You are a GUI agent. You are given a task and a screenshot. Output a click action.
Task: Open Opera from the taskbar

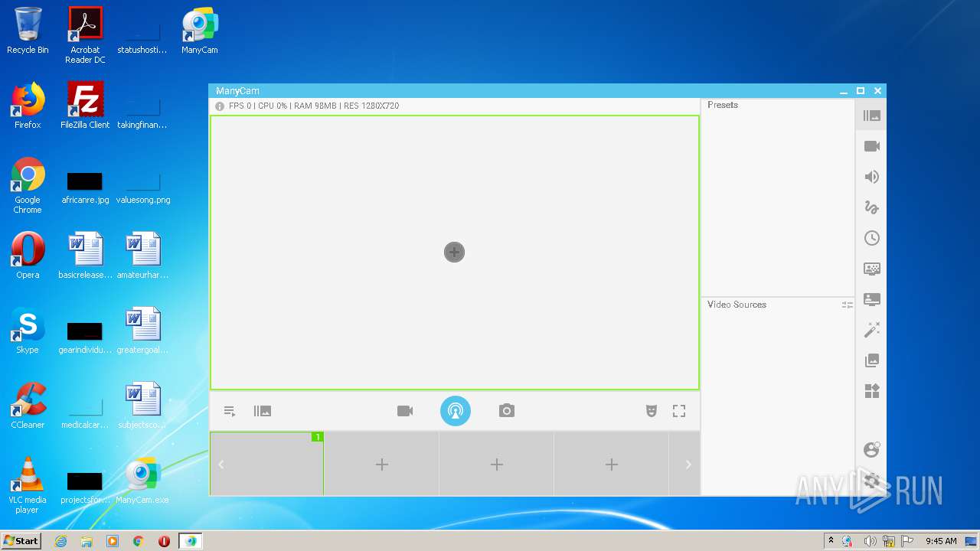[164, 541]
